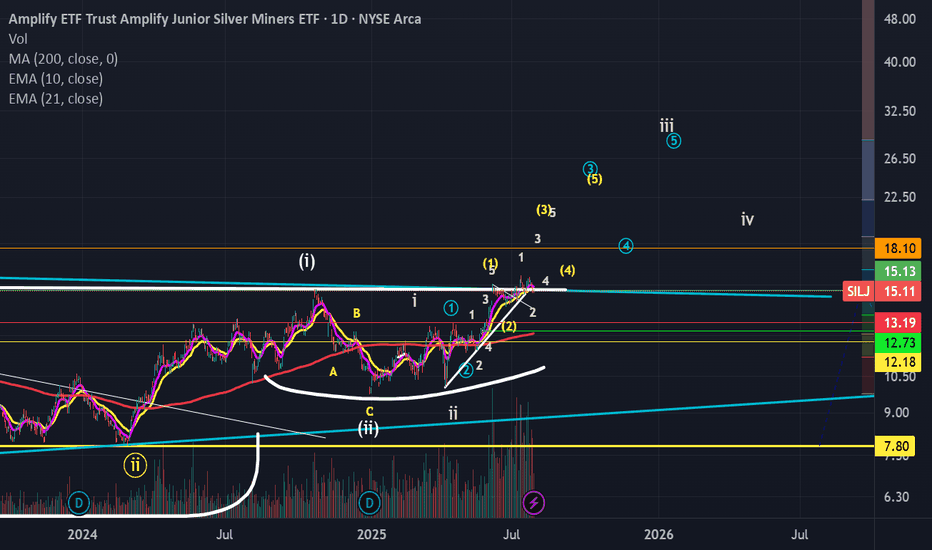Select the white (ii) wave label under C
The height and width of the screenshot is (550, 932).
pos(368,428)
